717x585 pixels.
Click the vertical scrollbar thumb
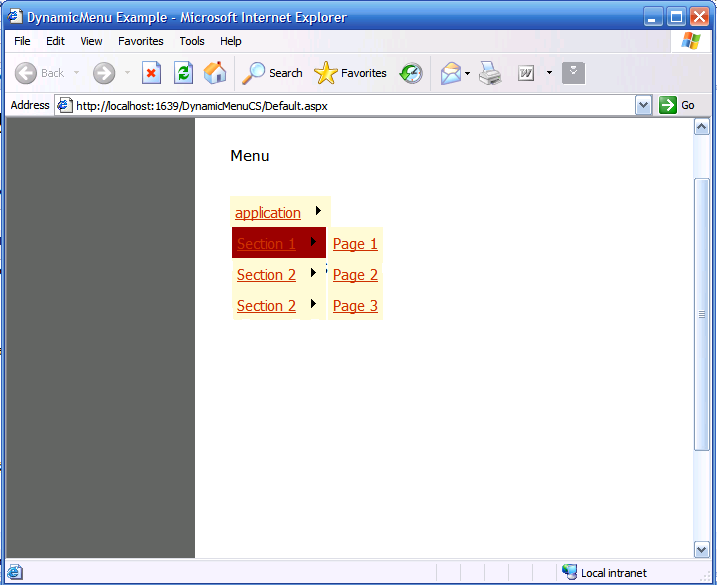click(701, 315)
